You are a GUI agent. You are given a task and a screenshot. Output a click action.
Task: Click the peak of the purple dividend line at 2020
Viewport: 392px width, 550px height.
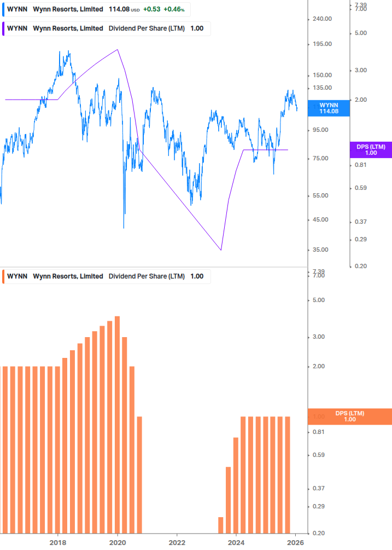[118, 49]
